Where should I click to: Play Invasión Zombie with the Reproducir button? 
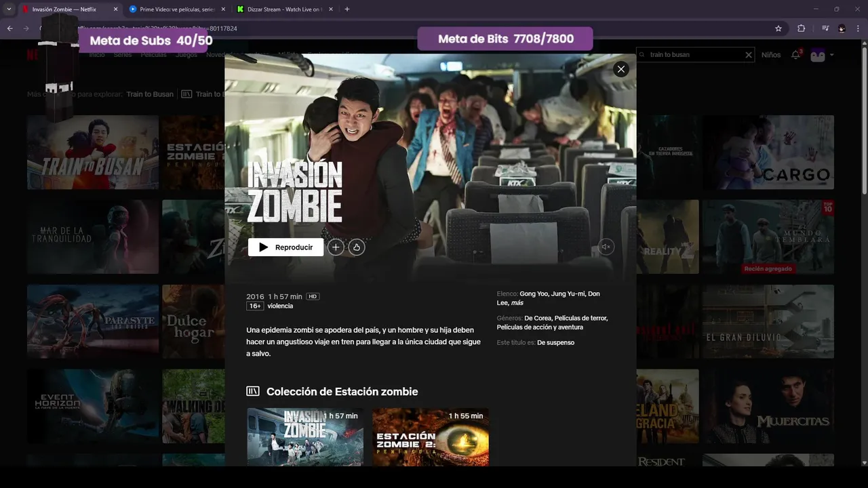tap(285, 247)
